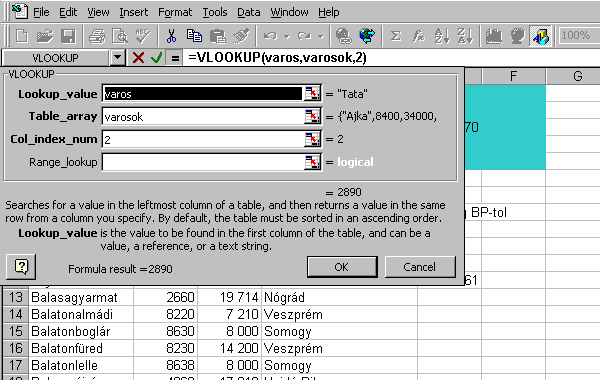Click the Lookup_value input field
This screenshot has width=600, height=380.
203,93
